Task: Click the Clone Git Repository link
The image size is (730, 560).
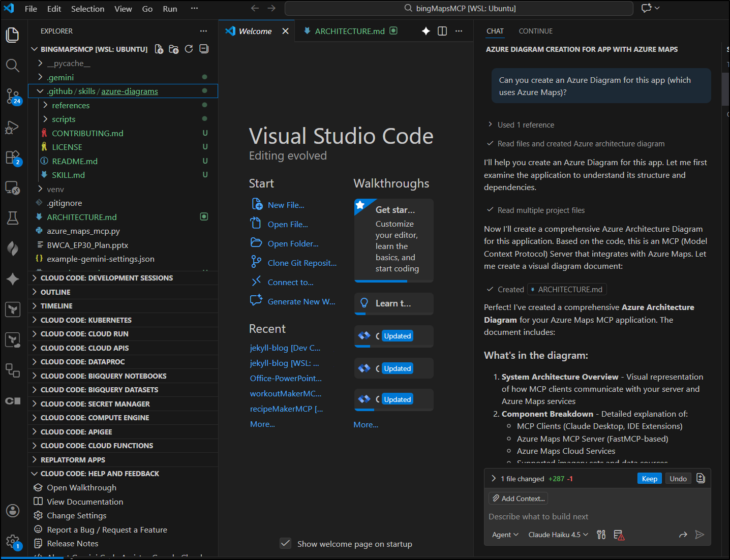Action: [x=302, y=263]
